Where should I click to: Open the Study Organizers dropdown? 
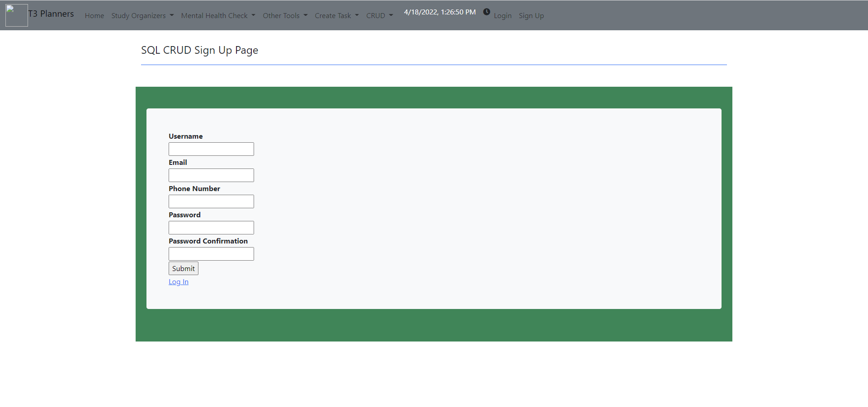(142, 15)
